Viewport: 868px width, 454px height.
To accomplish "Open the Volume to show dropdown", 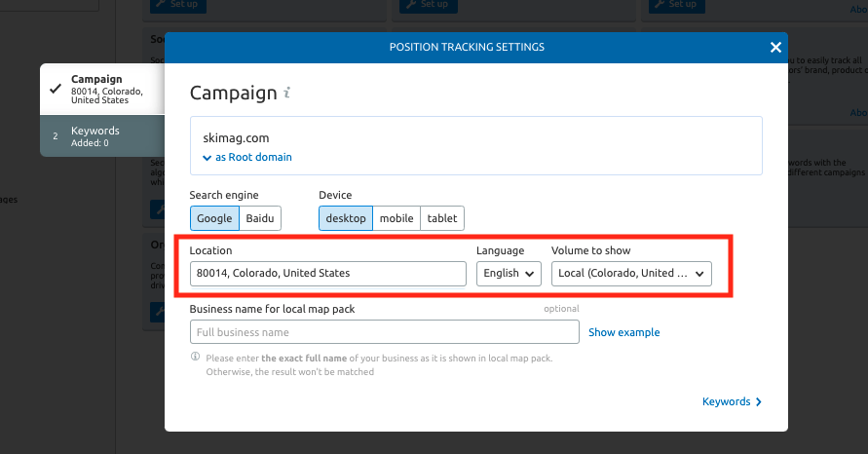I will 631,274.
